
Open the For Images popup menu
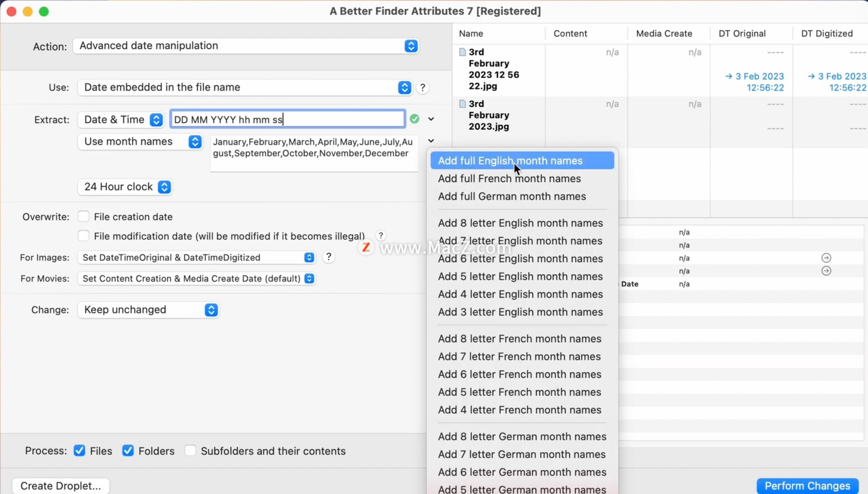pyautogui.click(x=197, y=257)
